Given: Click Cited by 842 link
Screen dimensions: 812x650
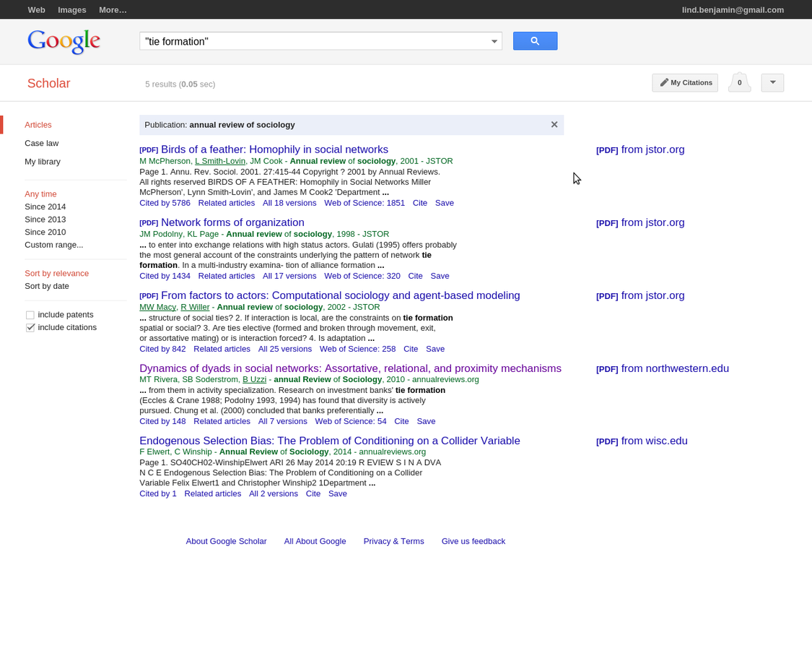Looking at the screenshot, I should (x=162, y=350).
